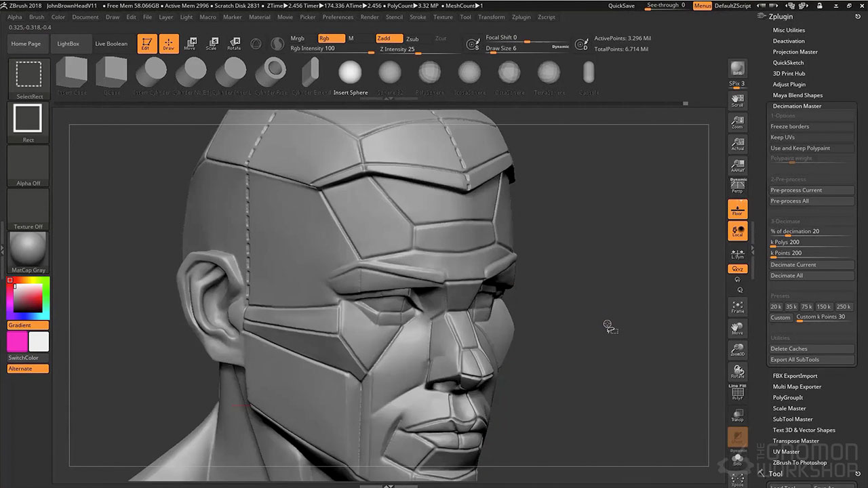Image resolution: width=868 pixels, height=488 pixels.
Task: Choose the Insert Sphere brush
Action: [x=350, y=74]
